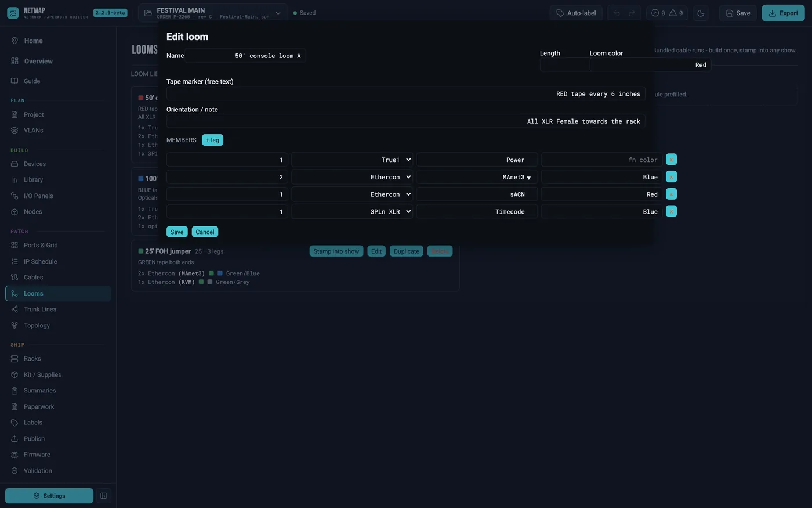Click the green swatch on 25' FOH jumper

coord(140,251)
